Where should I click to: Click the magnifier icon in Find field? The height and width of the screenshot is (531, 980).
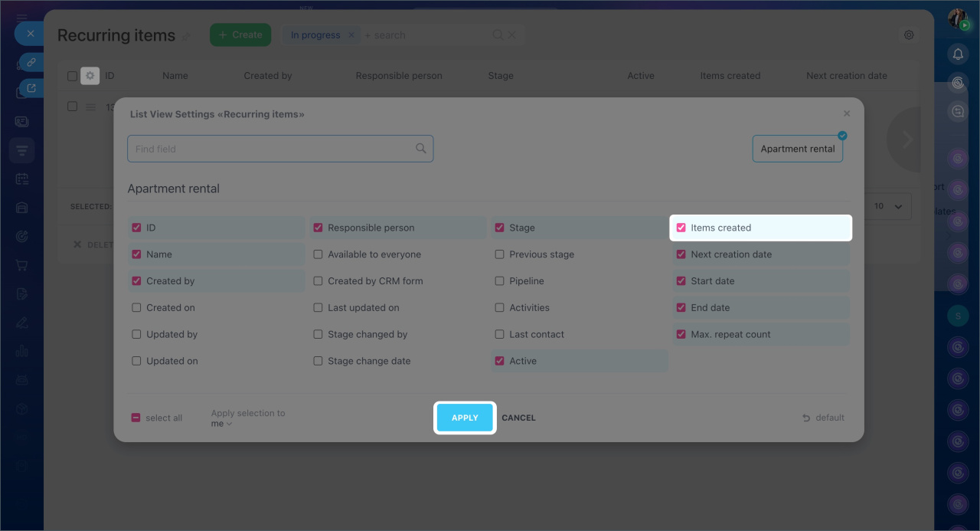420,149
